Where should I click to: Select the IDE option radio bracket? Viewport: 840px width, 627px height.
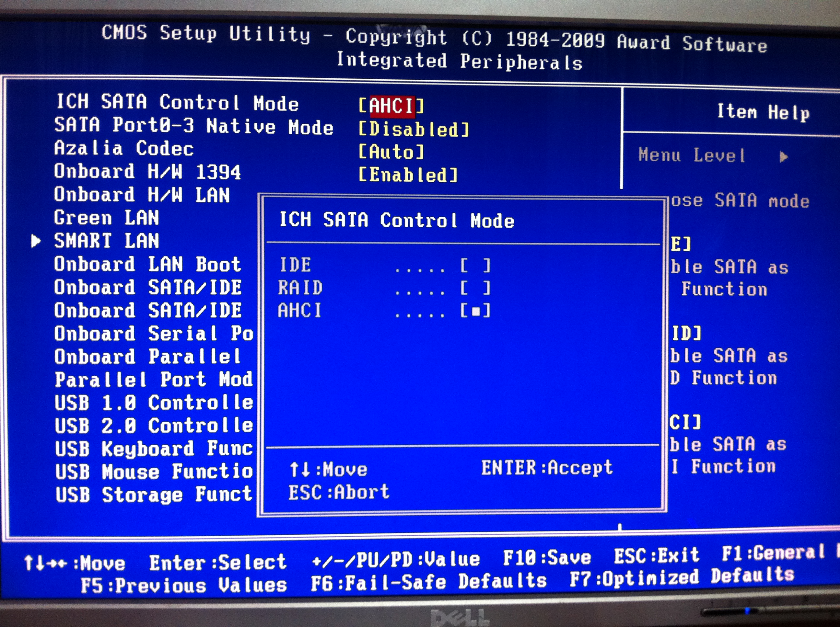475,265
